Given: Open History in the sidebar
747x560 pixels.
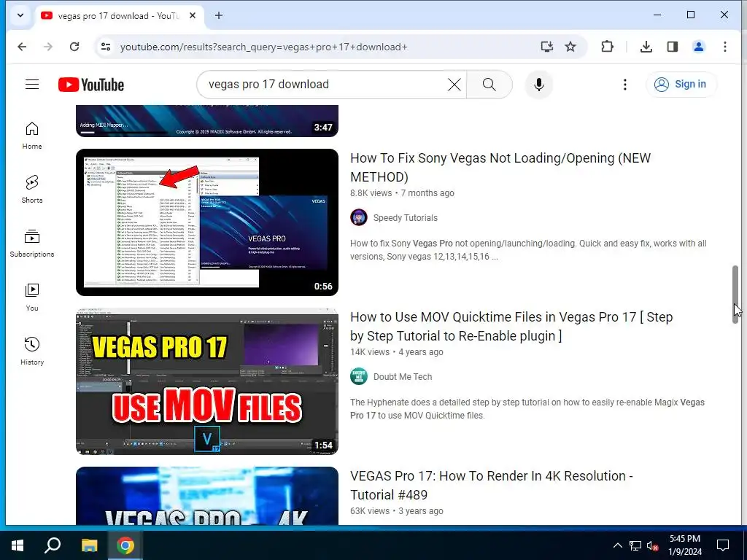Looking at the screenshot, I should 32,351.
